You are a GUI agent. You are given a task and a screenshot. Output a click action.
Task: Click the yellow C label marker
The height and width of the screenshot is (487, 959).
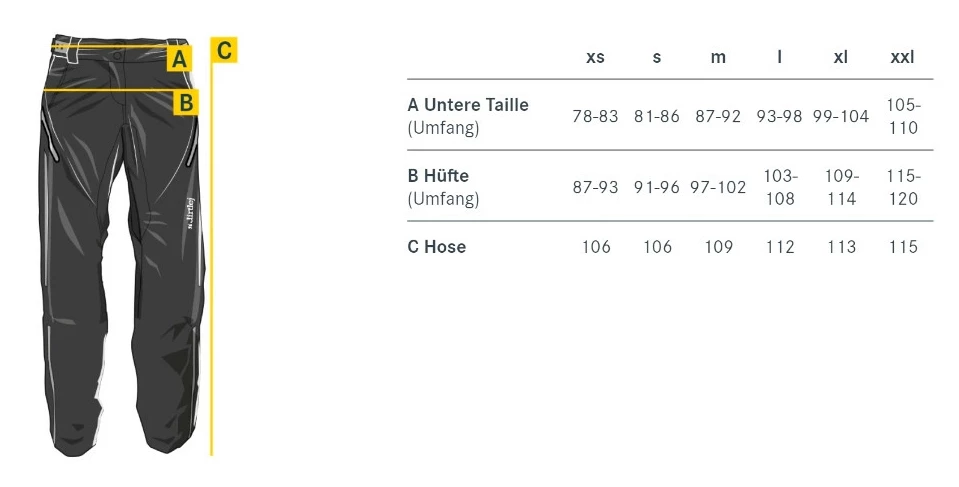(x=224, y=50)
